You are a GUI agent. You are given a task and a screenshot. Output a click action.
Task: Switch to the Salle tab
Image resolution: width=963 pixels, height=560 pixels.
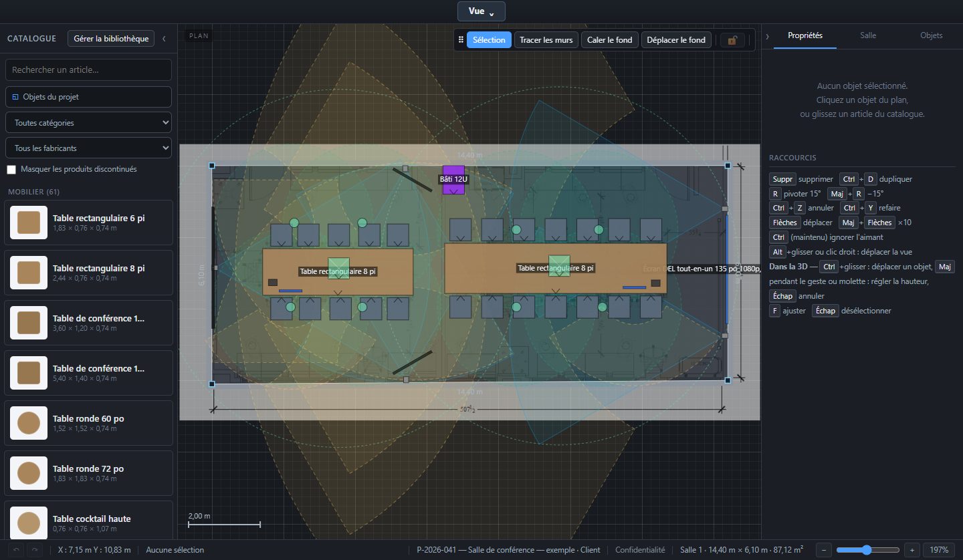click(x=868, y=35)
